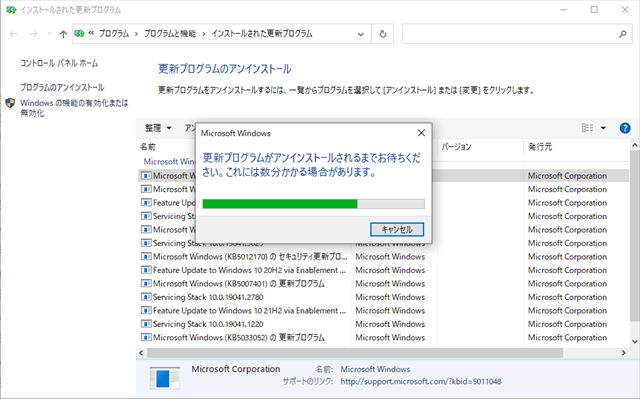Screen dimensions: 640x399
Task: Click icon of Servicing Stack 10.0.19041.2780 row
Action: (x=146, y=297)
